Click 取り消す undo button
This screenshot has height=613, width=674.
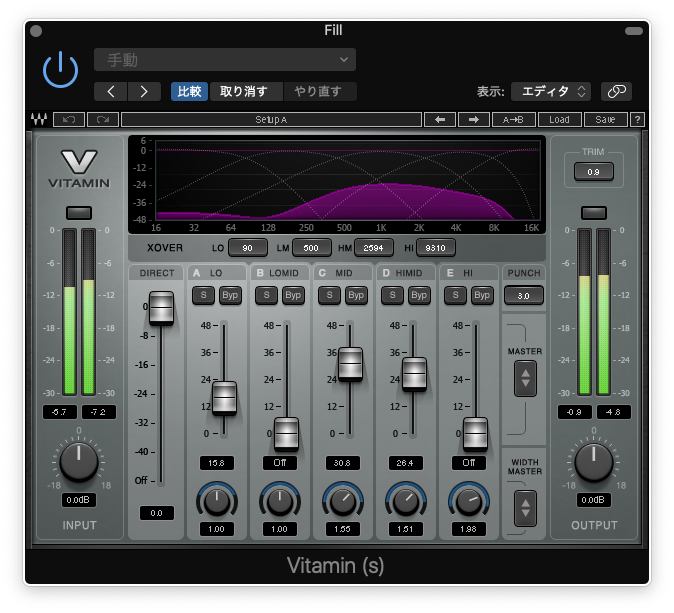pos(244,92)
